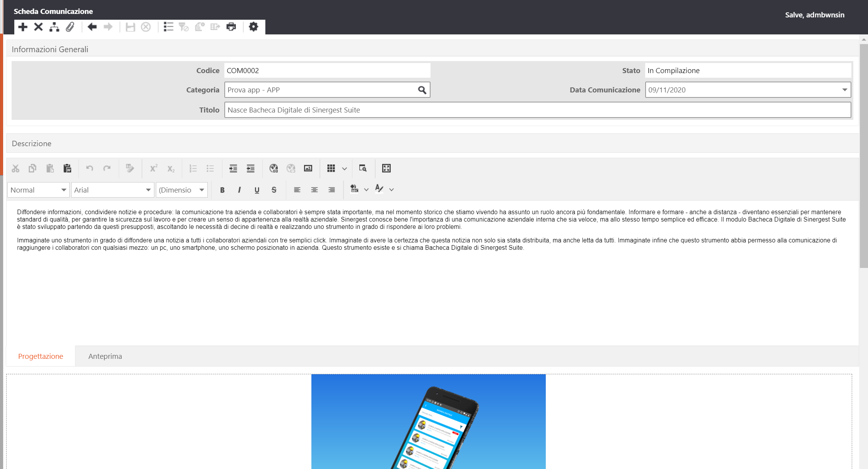
Task: Align text to the left
Action: [x=297, y=190]
